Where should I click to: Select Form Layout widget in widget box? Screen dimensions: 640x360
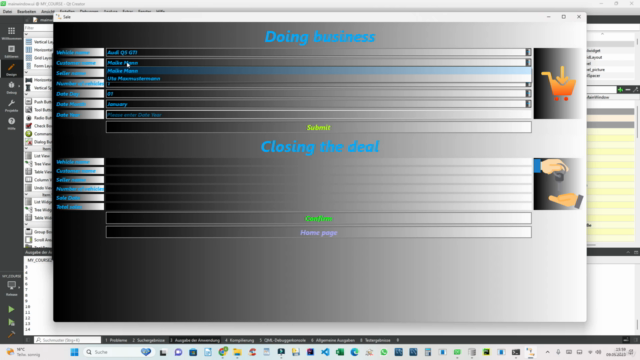tap(39, 66)
